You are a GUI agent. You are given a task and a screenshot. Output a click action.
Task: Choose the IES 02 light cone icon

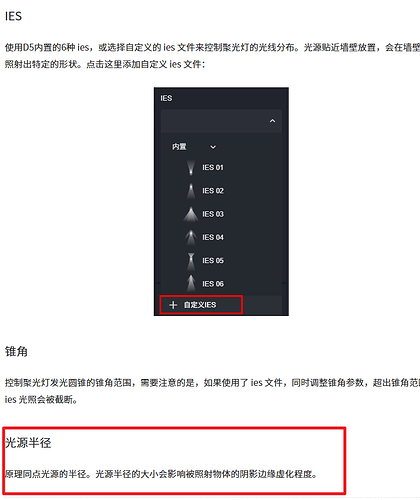pos(191,191)
